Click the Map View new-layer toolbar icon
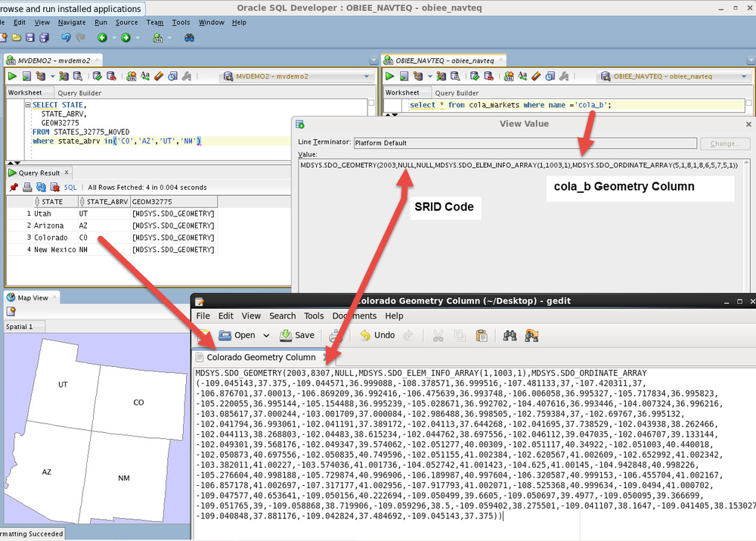Screen dimensions: 756x541 [11, 312]
